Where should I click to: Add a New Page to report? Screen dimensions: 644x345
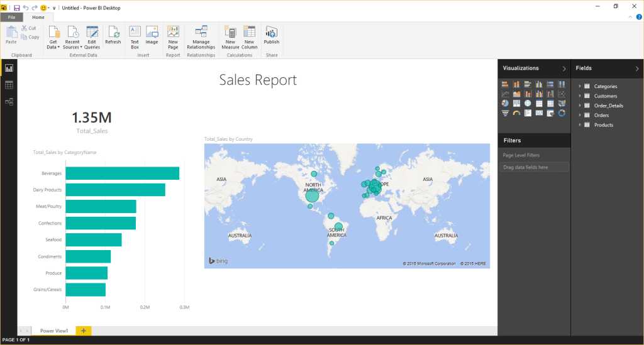[173, 33]
